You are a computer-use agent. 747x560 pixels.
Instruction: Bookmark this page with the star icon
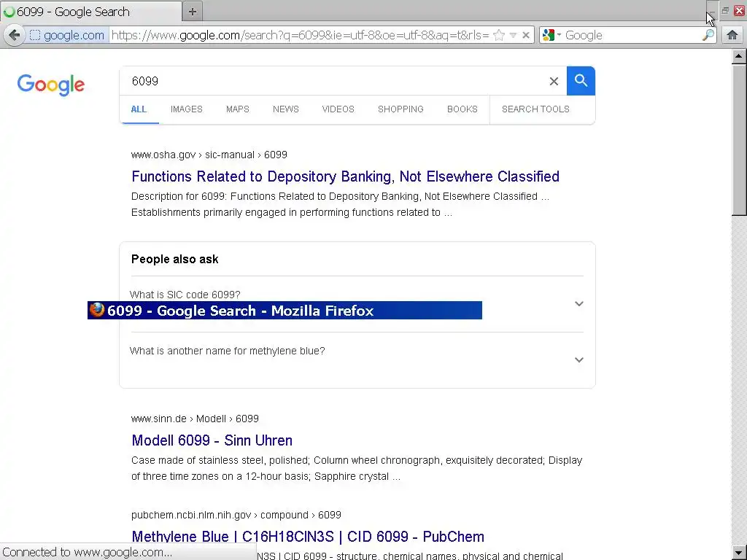coord(499,35)
